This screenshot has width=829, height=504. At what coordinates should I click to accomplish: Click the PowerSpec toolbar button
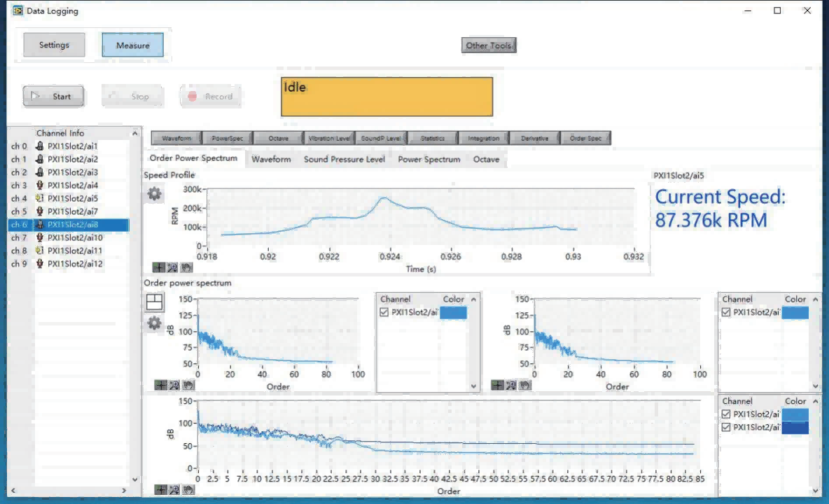228,139
